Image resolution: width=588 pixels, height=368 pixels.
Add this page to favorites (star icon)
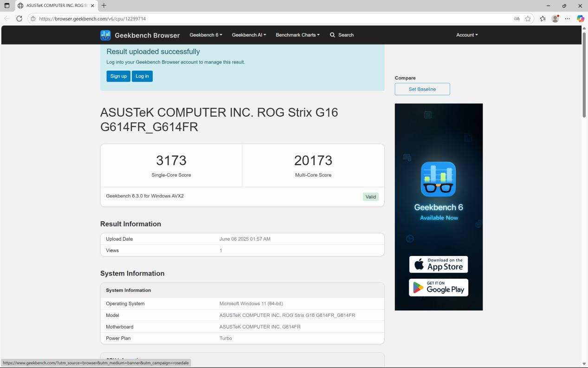click(528, 19)
